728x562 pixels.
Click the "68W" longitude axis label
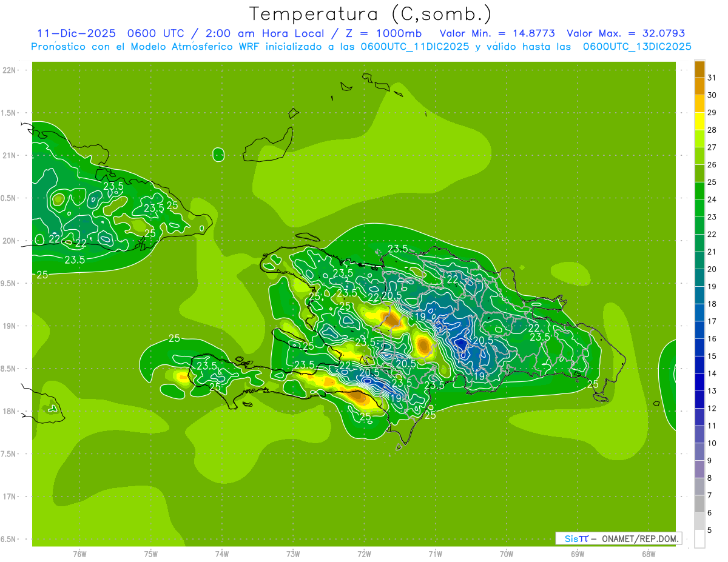coord(649,554)
